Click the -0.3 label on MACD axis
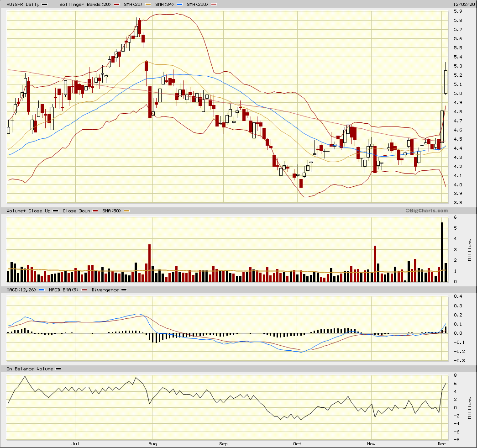The width and height of the screenshot is (477, 448). click(459, 361)
